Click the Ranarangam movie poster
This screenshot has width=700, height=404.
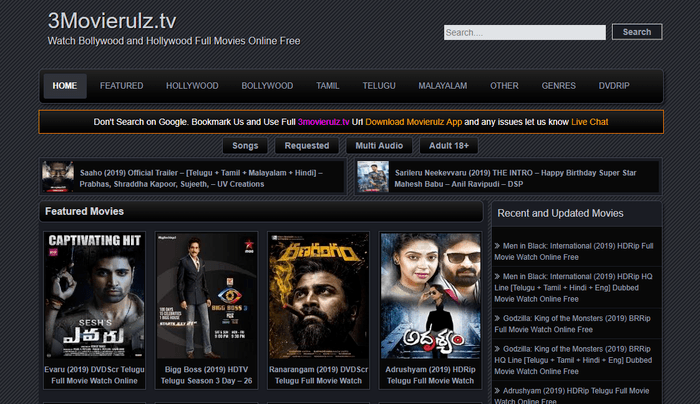318,296
